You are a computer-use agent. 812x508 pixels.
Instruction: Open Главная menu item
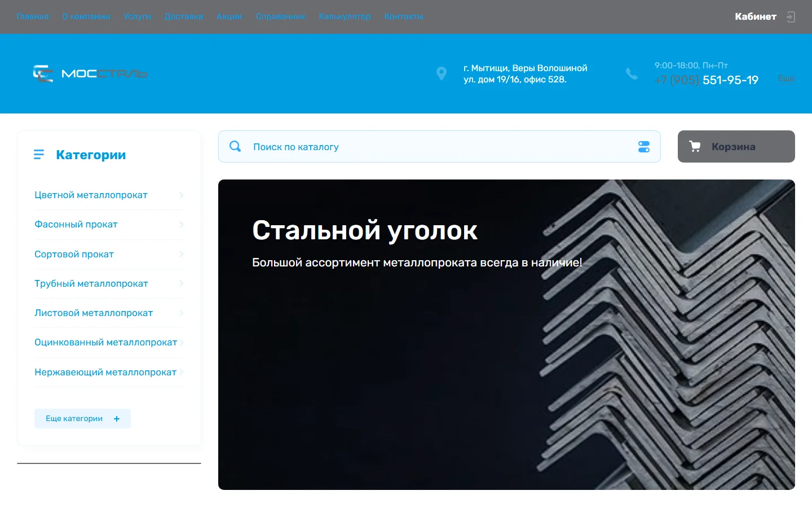point(33,16)
